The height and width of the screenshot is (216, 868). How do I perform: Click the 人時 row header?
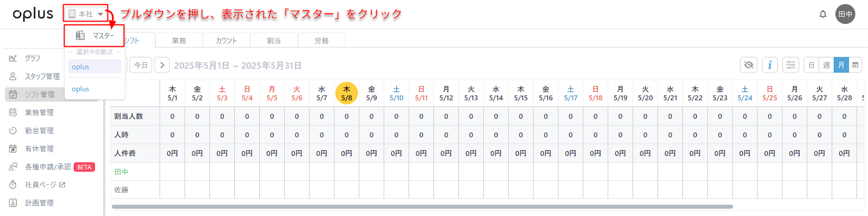pyautogui.click(x=122, y=135)
